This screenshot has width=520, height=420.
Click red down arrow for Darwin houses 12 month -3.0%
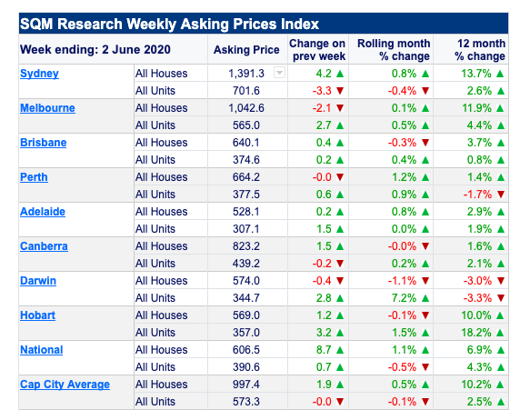[x=501, y=281]
